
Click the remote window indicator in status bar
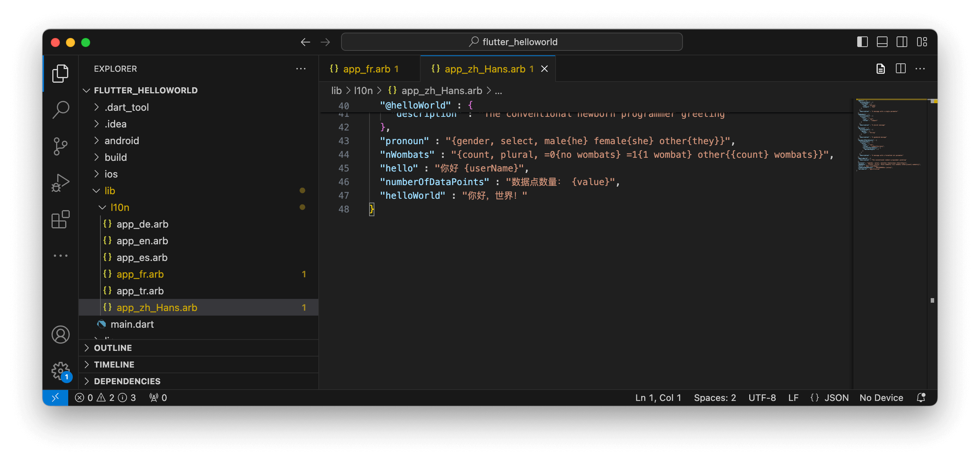pyautogui.click(x=55, y=397)
